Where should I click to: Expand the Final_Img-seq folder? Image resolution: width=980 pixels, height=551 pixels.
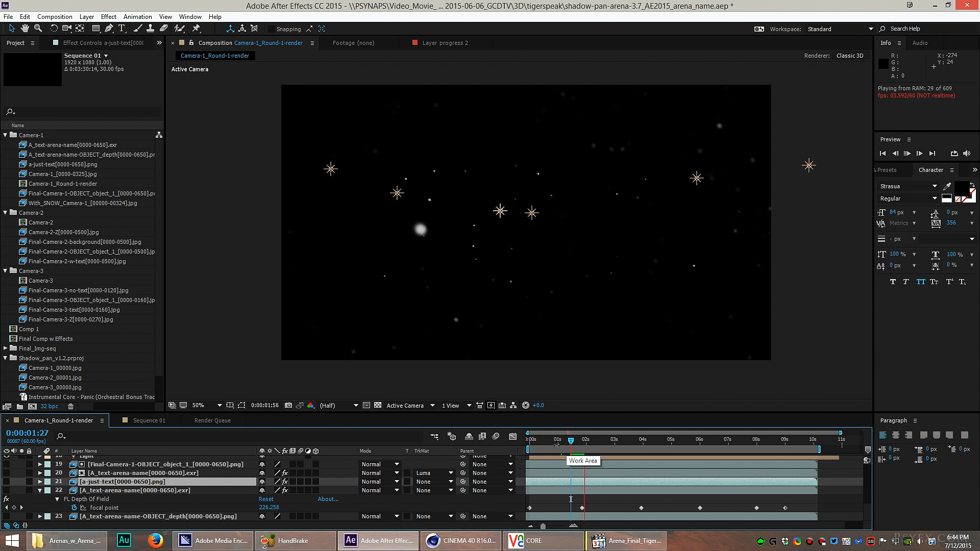pos(6,348)
